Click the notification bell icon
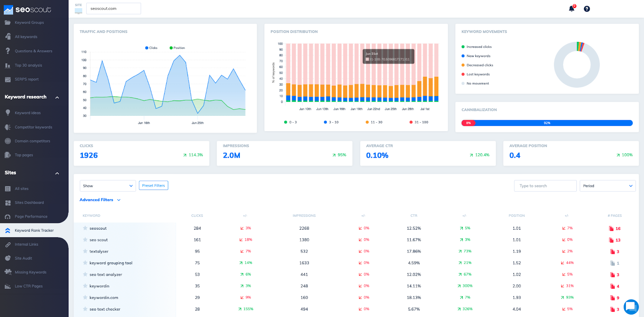The height and width of the screenshot is (317, 644). pos(572,8)
